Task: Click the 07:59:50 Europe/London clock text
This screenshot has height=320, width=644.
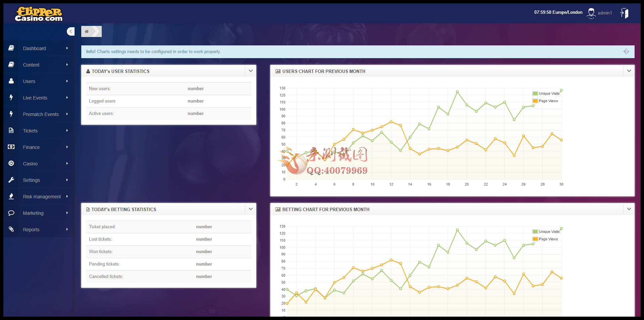Action: click(x=558, y=12)
